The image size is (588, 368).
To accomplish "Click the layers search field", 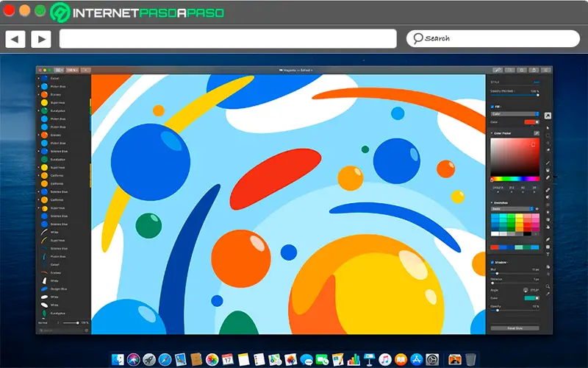I will click(x=62, y=330).
